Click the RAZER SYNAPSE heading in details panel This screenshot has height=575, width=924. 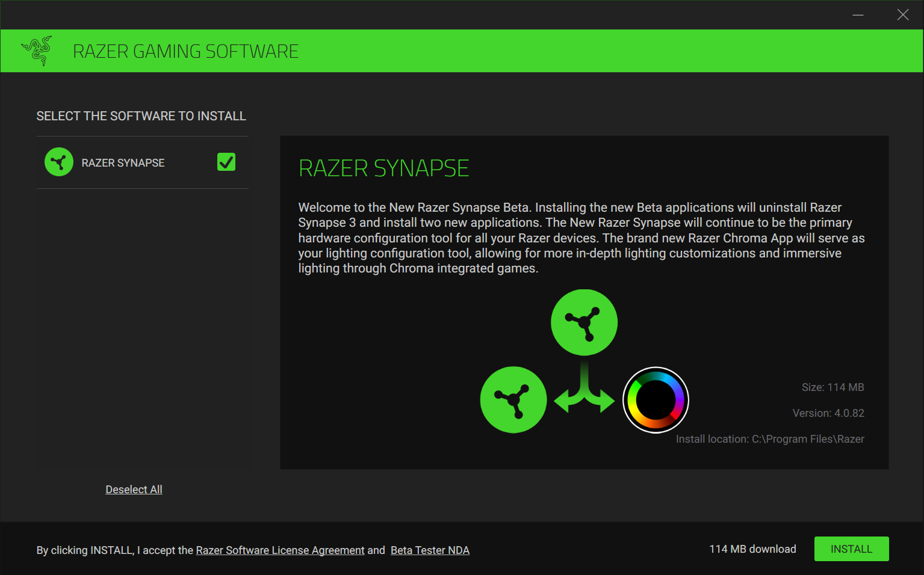coord(383,168)
